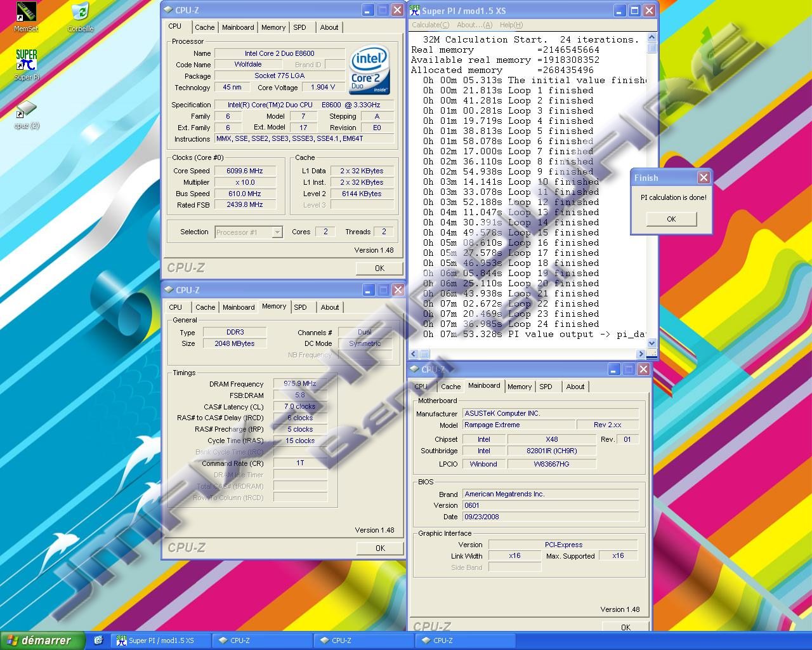Select SPD tab in the Mainboard CPU-Z window
Viewport: 812px width, 650px height.
(546, 387)
